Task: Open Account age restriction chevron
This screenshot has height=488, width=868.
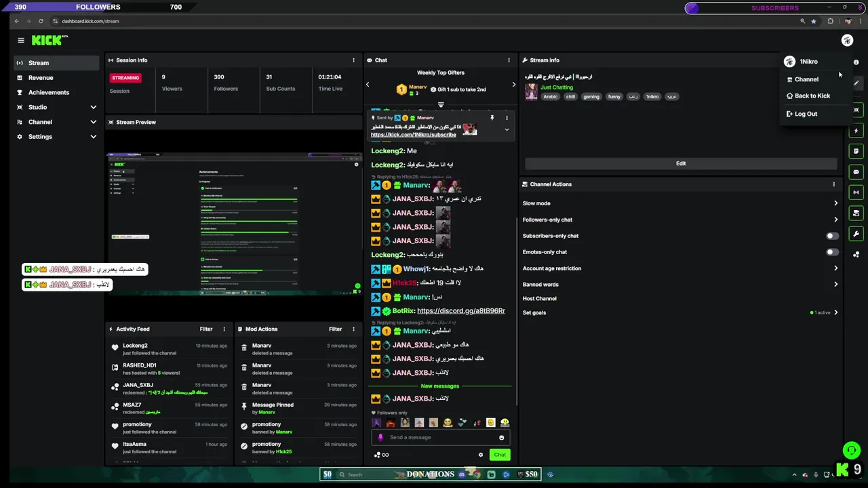Action: point(835,268)
